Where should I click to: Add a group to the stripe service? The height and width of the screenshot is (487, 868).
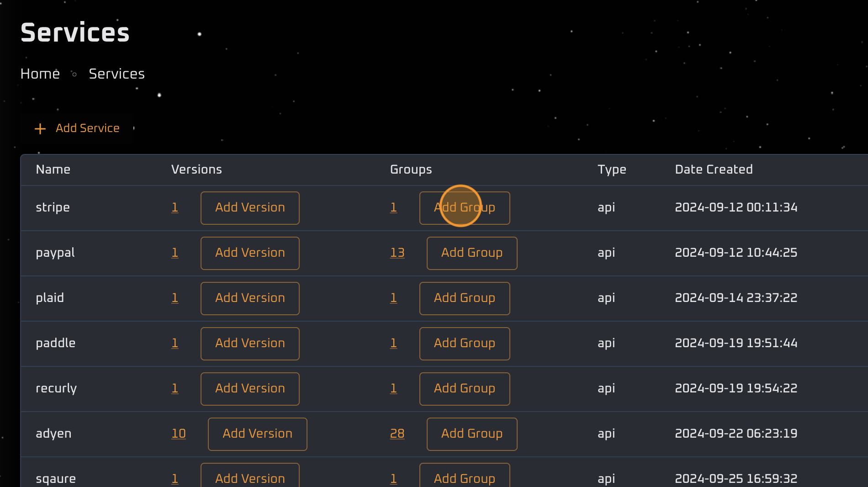(465, 208)
